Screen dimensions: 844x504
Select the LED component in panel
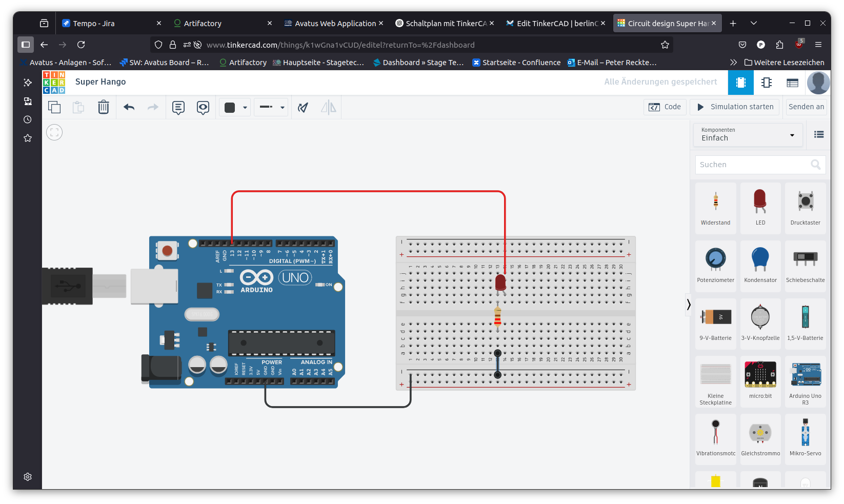coord(760,208)
